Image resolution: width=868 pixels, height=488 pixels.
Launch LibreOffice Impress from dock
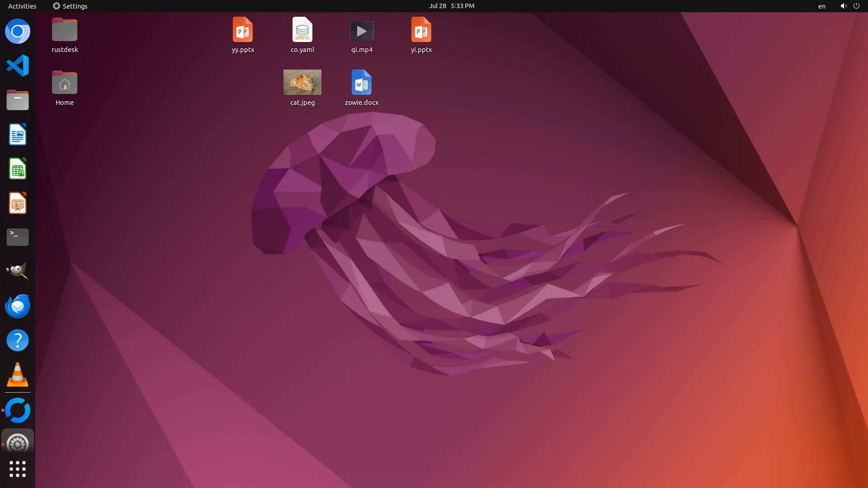18,203
